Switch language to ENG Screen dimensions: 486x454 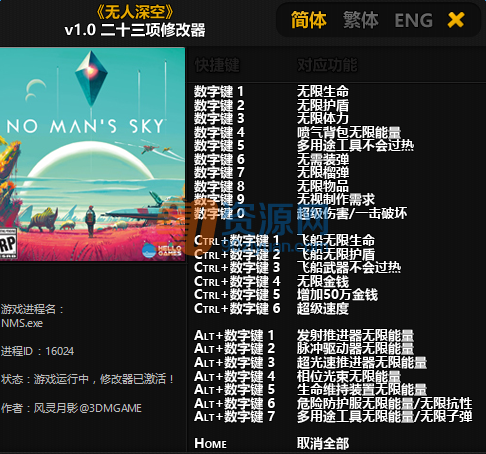point(413,20)
